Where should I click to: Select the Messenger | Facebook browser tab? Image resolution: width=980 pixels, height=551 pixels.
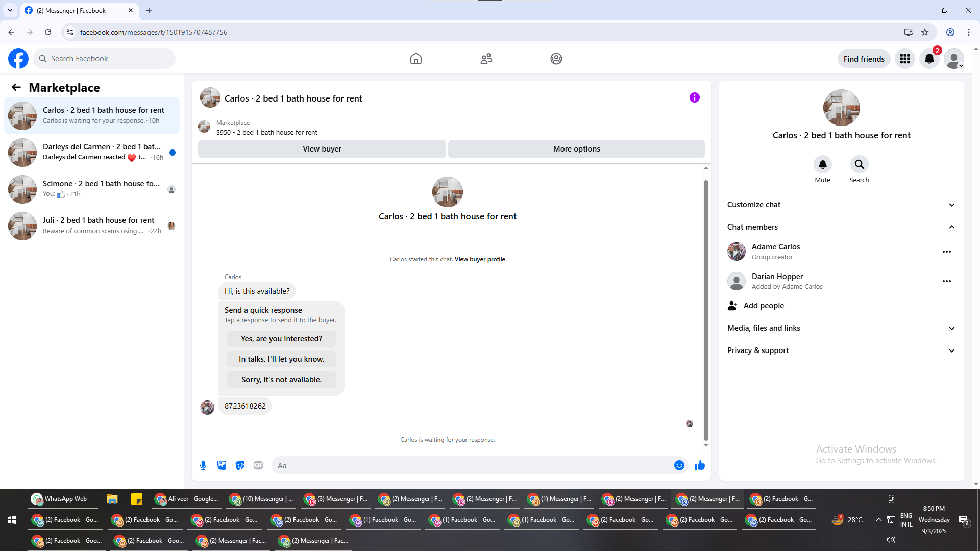point(79,10)
